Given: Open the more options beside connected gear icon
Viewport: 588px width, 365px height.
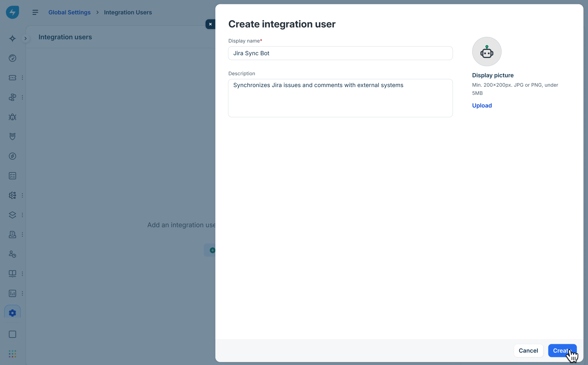Looking at the screenshot, I should click(22, 195).
